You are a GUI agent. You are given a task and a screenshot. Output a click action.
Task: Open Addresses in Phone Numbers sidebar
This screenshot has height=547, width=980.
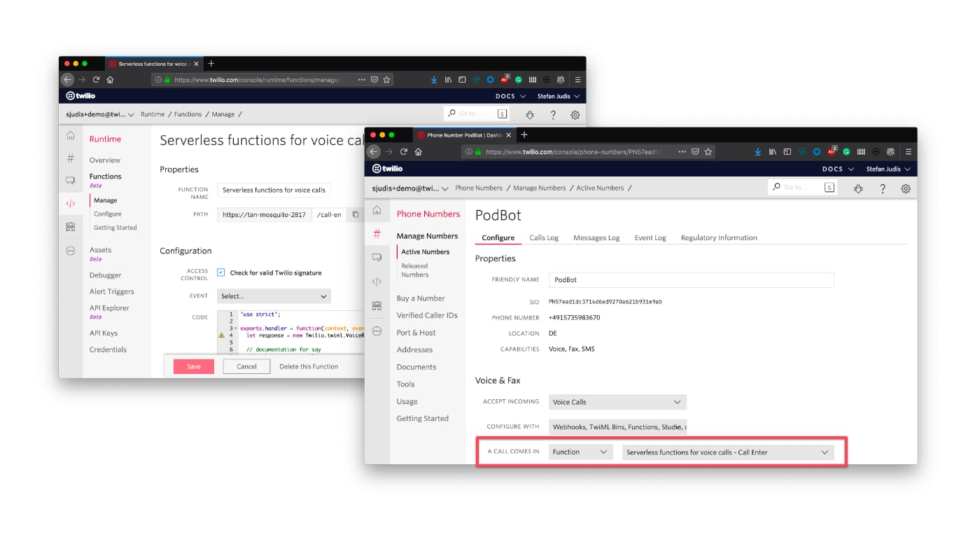[x=414, y=349]
